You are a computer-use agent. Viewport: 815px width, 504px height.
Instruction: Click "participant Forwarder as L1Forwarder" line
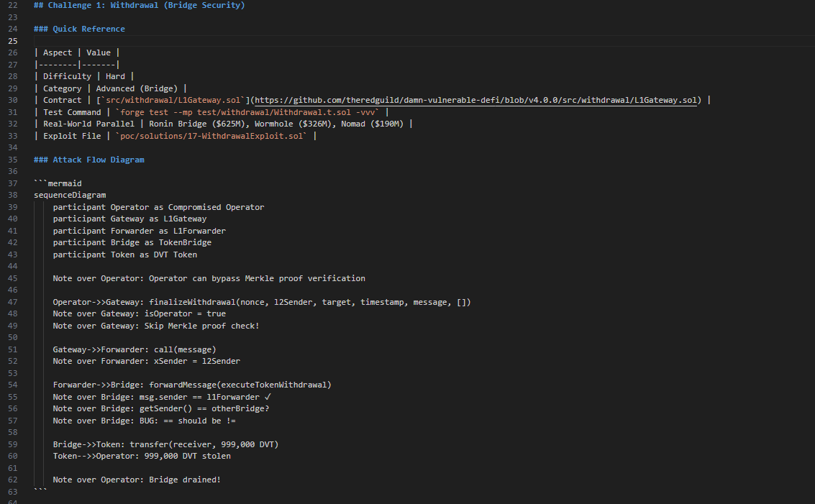[x=140, y=232]
